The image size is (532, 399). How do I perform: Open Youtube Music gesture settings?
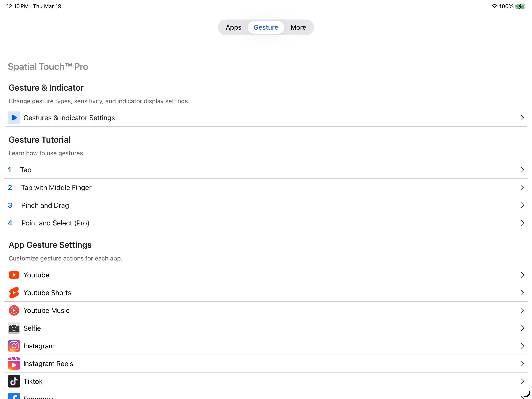coord(266,310)
